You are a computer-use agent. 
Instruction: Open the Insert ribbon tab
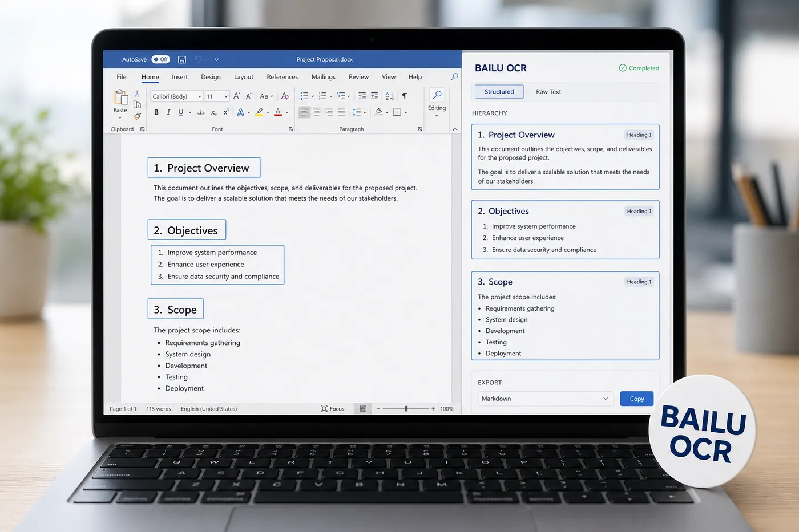(180, 77)
